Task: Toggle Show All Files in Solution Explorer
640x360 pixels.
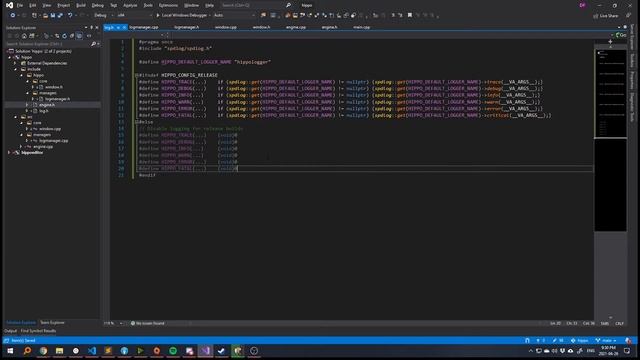Action: click(x=79, y=36)
